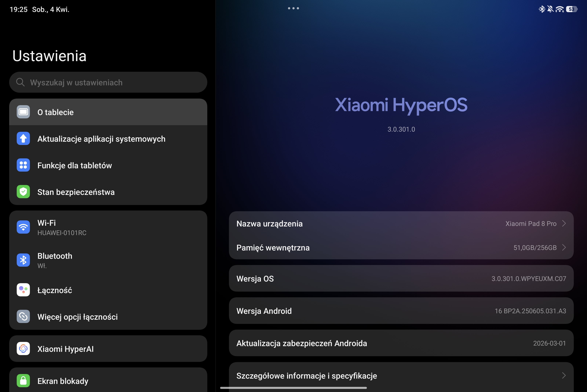Image resolution: width=587 pixels, height=392 pixels.
Task: Expand Szczegółowe informacje i specyfikacje chevron
Action: [x=564, y=375]
